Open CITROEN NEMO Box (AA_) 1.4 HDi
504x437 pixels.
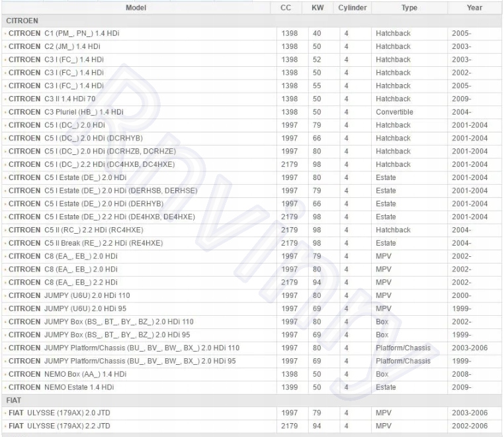[x=67, y=375]
